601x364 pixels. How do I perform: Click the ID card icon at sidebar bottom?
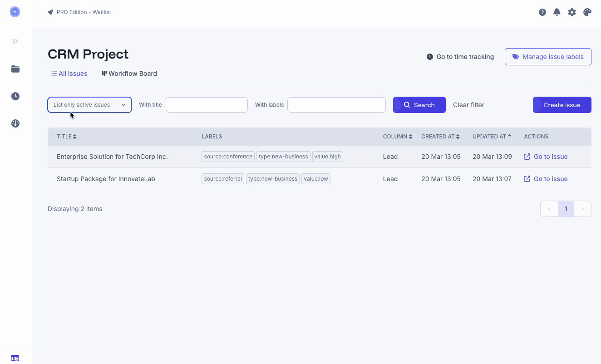coord(15,358)
